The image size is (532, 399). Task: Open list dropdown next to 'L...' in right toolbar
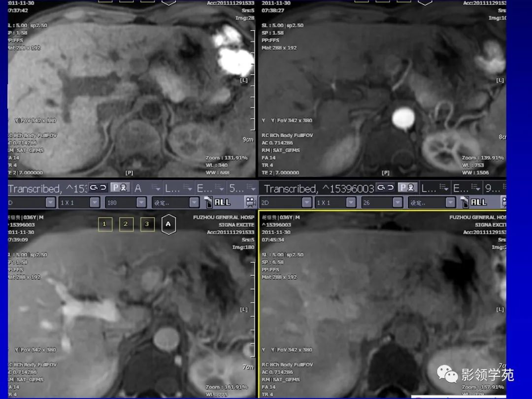pos(444,188)
